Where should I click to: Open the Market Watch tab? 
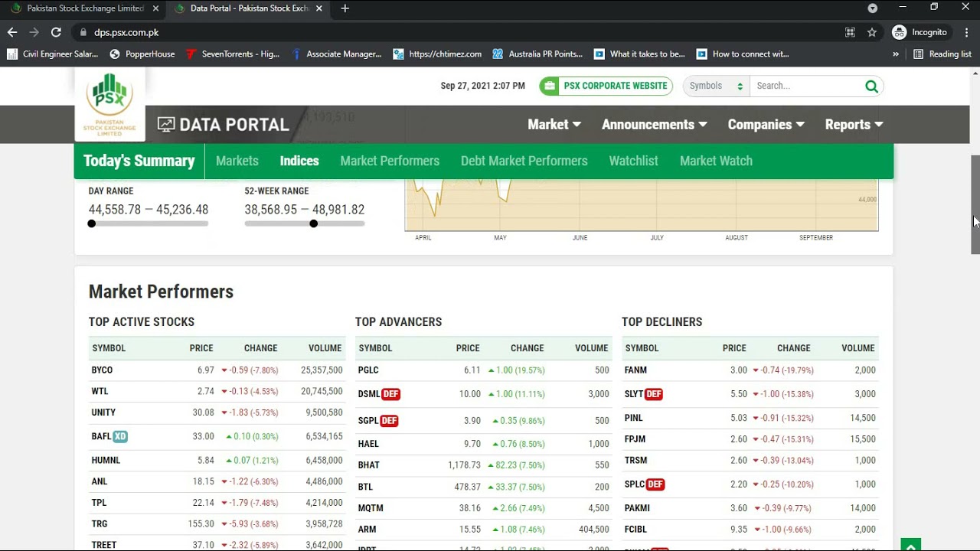[x=716, y=161]
